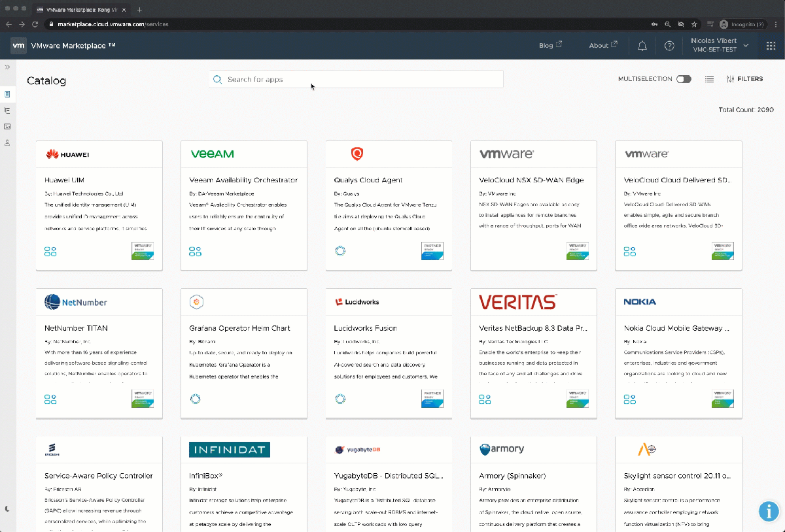Open the apps grid switcher icon
Viewport: 785px width, 532px height.
771,46
